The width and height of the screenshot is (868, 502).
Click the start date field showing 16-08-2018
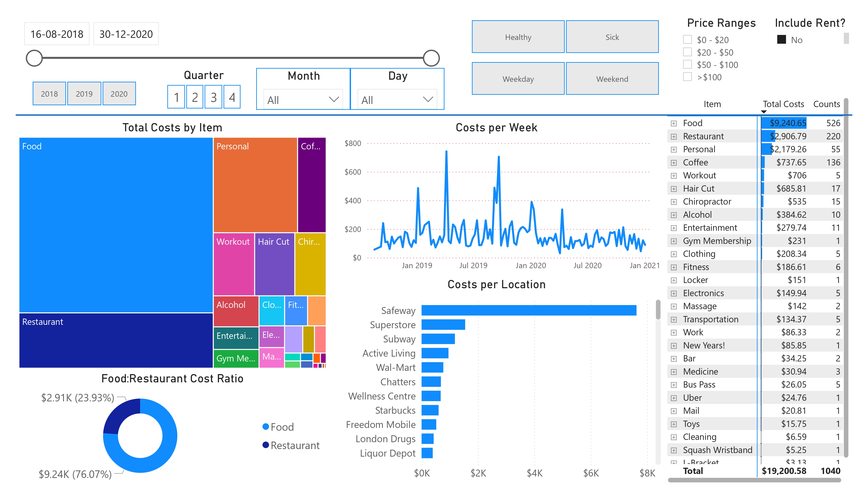(x=56, y=34)
